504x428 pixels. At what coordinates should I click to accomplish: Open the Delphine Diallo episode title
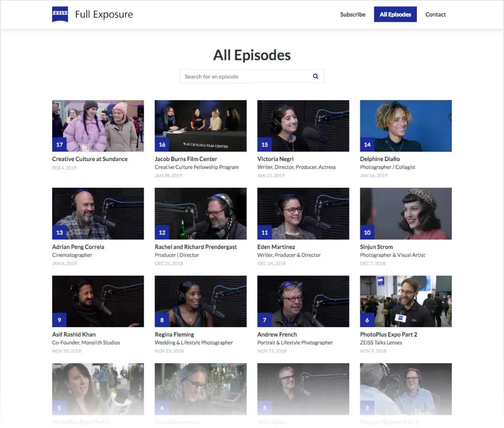pyautogui.click(x=379, y=159)
